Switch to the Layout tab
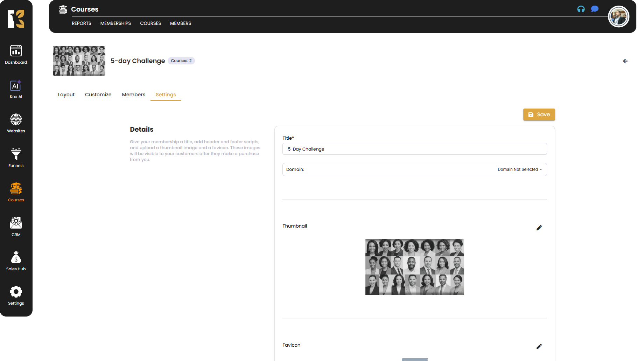This screenshot has width=644, height=361. pos(66,95)
